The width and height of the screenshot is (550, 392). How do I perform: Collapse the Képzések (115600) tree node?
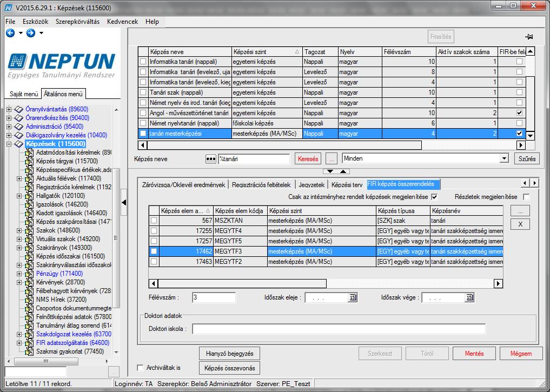coord(9,144)
